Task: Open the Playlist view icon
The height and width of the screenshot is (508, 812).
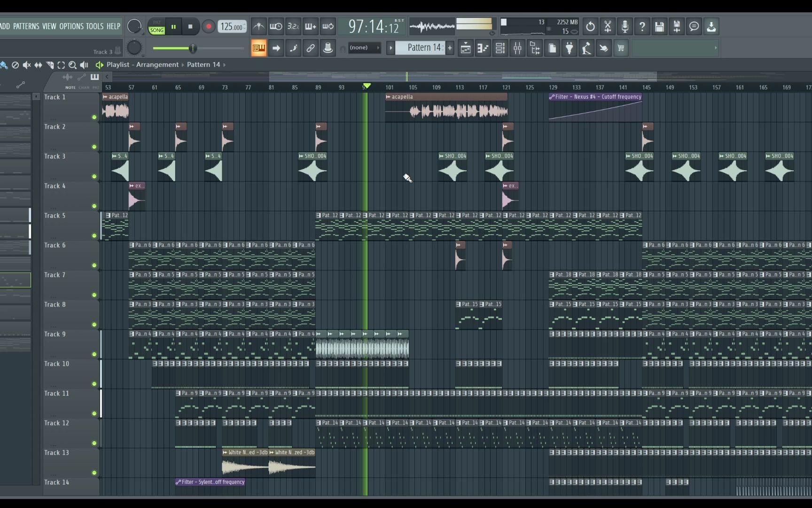Action: click(x=465, y=48)
